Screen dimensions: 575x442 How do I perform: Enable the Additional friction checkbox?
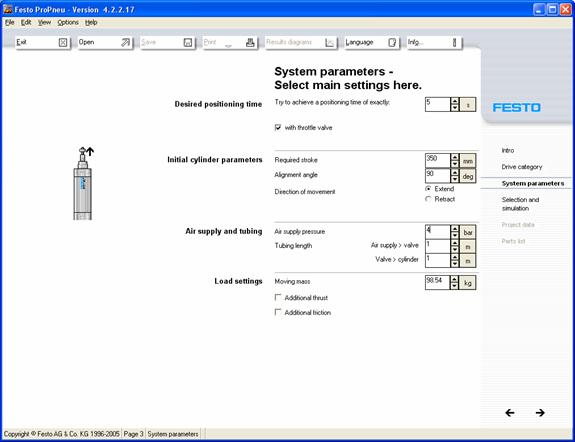278,312
